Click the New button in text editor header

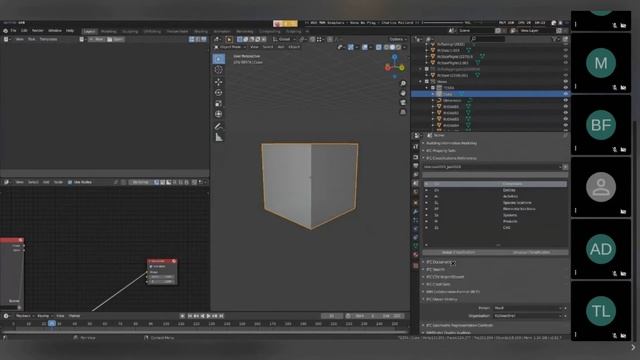pyautogui.click(x=96, y=39)
